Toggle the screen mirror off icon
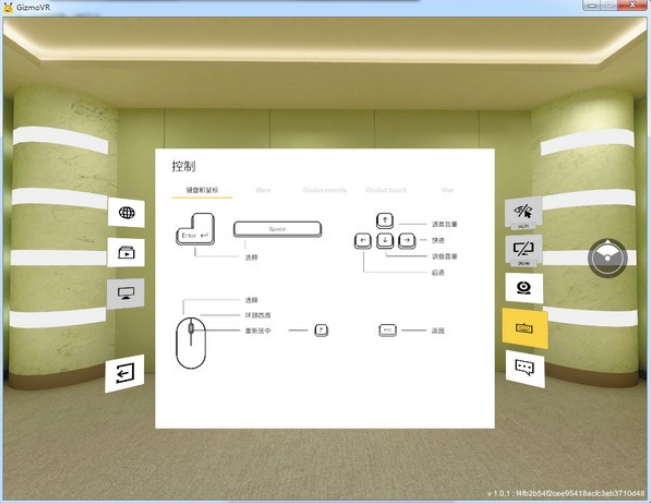 click(x=524, y=250)
